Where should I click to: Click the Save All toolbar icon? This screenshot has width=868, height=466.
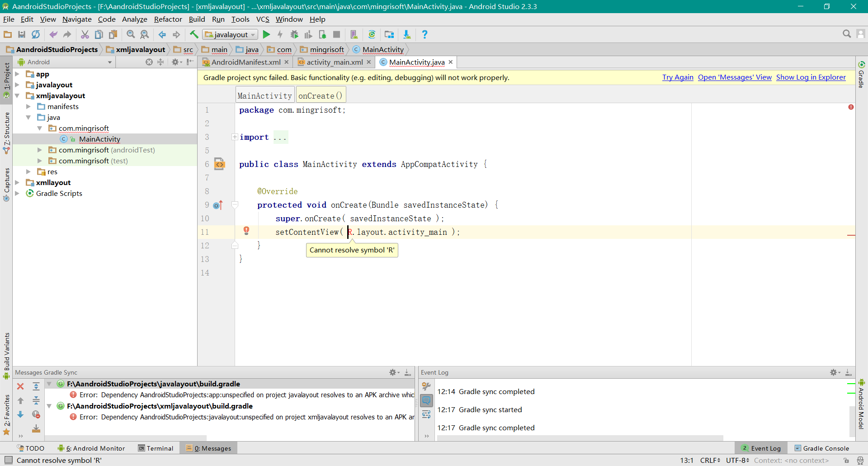tap(22, 34)
